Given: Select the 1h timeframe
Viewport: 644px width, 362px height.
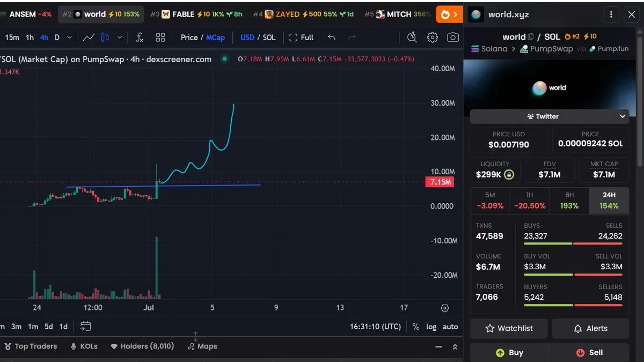Looking at the screenshot, I should coord(30,38).
